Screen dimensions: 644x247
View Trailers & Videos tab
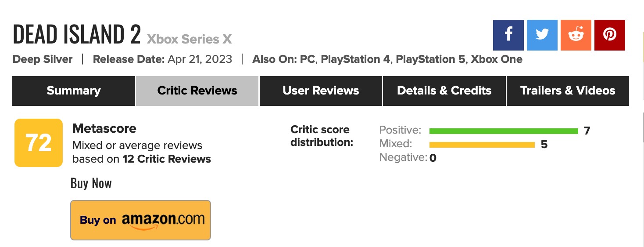click(x=568, y=91)
